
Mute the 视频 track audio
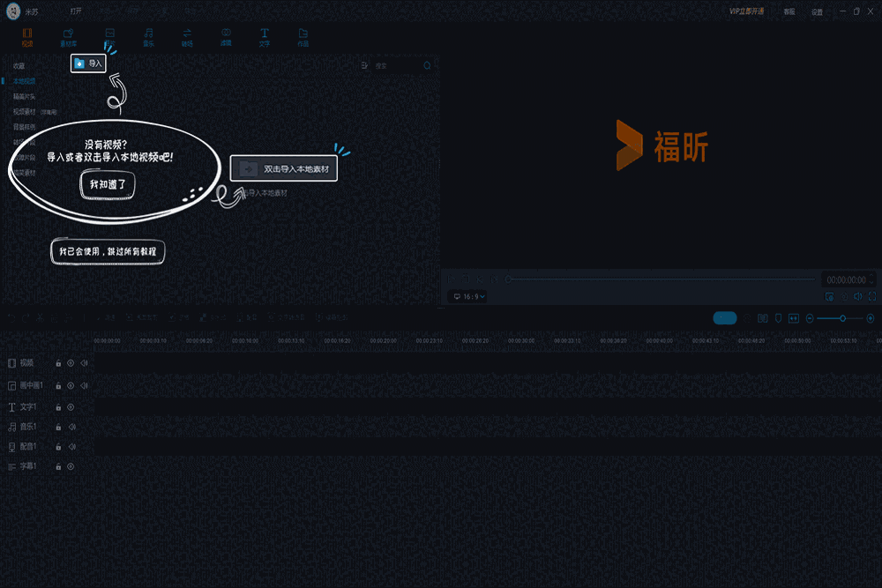(x=84, y=363)
